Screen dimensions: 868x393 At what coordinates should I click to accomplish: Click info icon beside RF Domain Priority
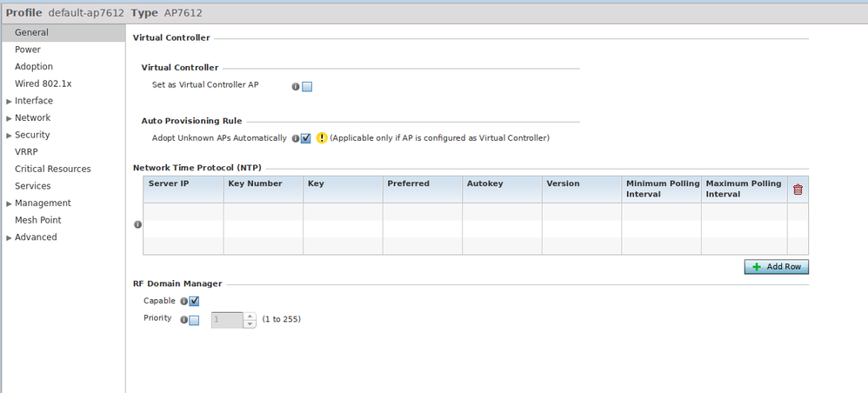pyautogui.click(x=184, y=320)
